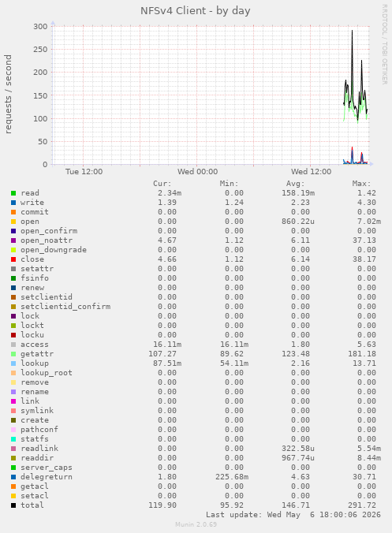Click the red close legend swatch

click(13, 259)
